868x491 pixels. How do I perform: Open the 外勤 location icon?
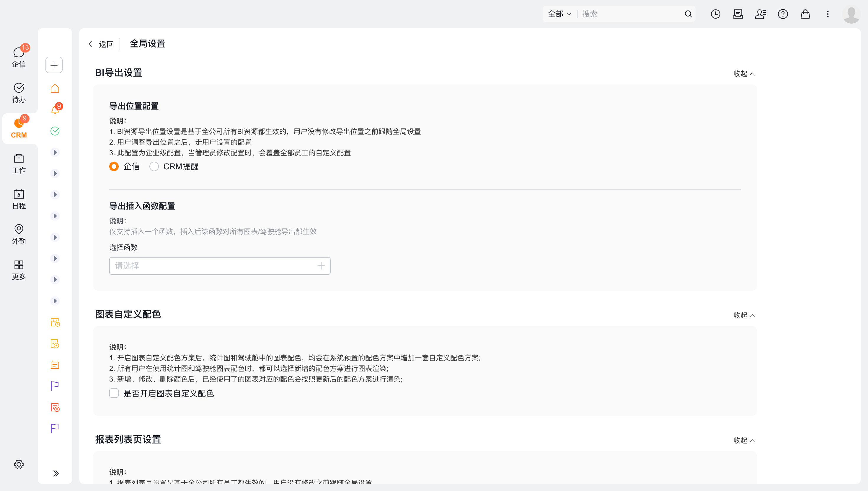point(19,234)
